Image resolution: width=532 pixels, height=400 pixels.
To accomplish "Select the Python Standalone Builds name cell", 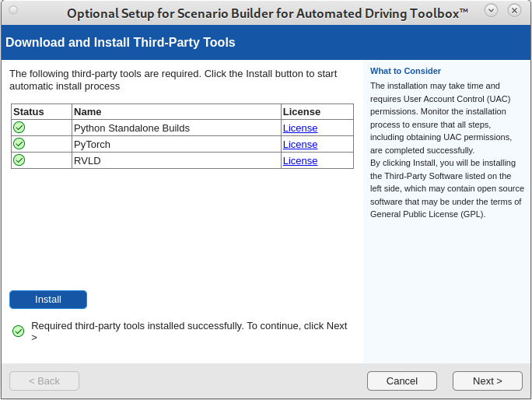I will click(x=131, y=128).
